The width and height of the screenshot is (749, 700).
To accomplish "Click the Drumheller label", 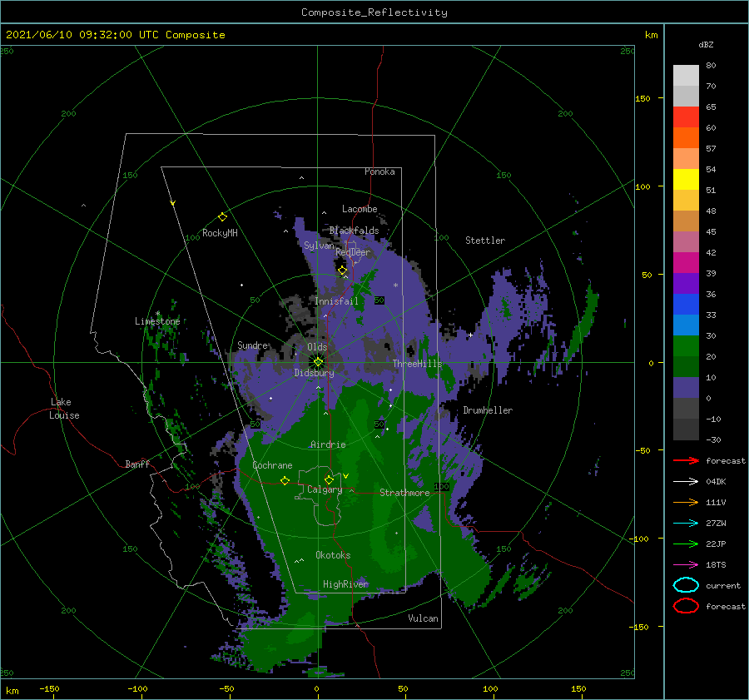I will click(488, 410).
